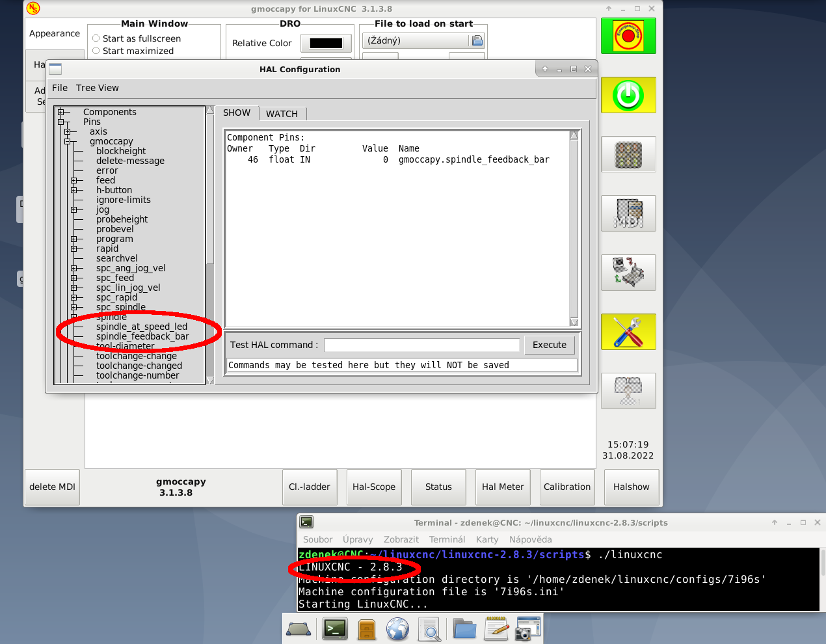Viewport: 826px width, 644px height.
Task: Click the pin tree vertical scrollbar thumb
Action: (210, 189)
